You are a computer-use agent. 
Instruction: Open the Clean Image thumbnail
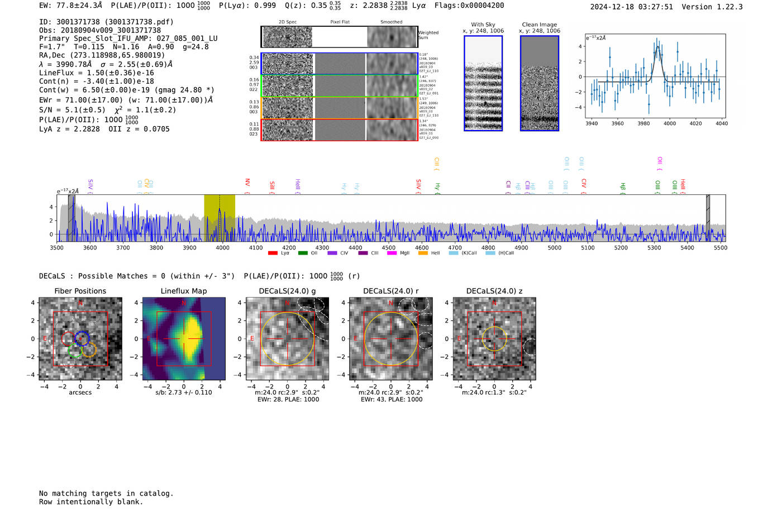point(540,83)
